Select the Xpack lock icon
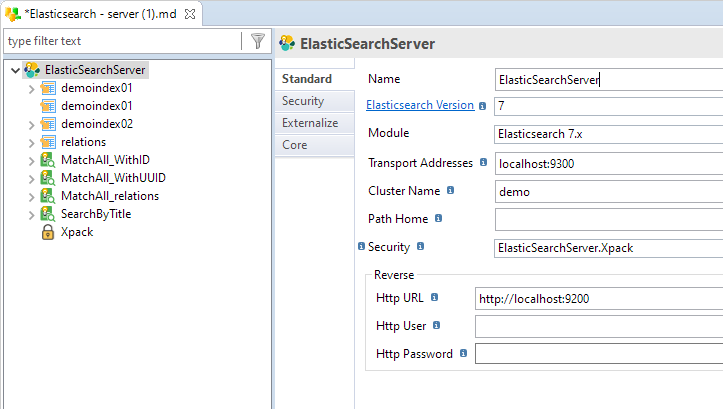 point(48,232)
